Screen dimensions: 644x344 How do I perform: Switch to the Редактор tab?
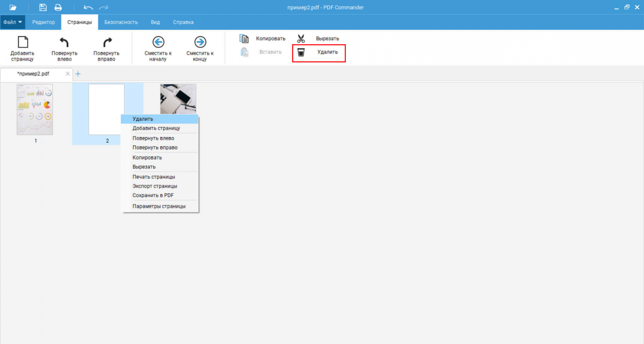click(x=43, y=22)
